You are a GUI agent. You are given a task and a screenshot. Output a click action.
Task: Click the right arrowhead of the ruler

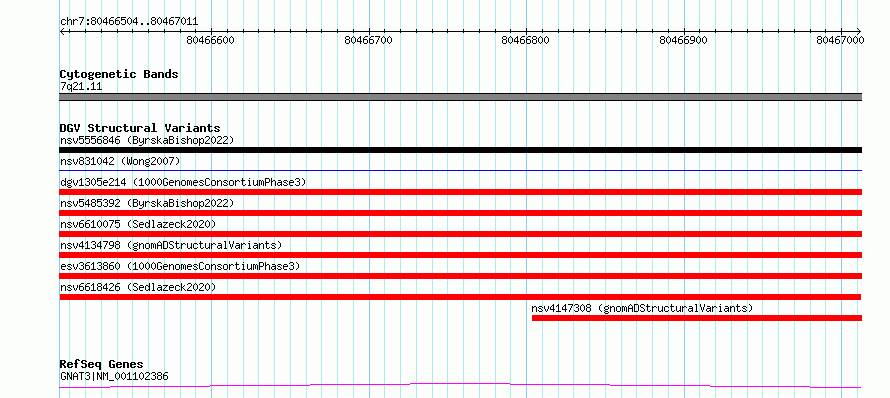[x=859, y=31]
